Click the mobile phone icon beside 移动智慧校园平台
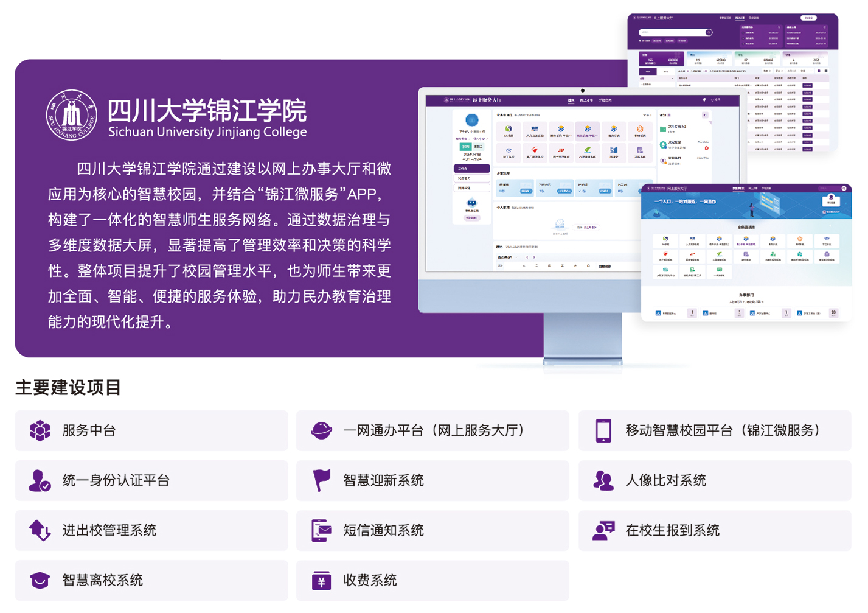 603,430
